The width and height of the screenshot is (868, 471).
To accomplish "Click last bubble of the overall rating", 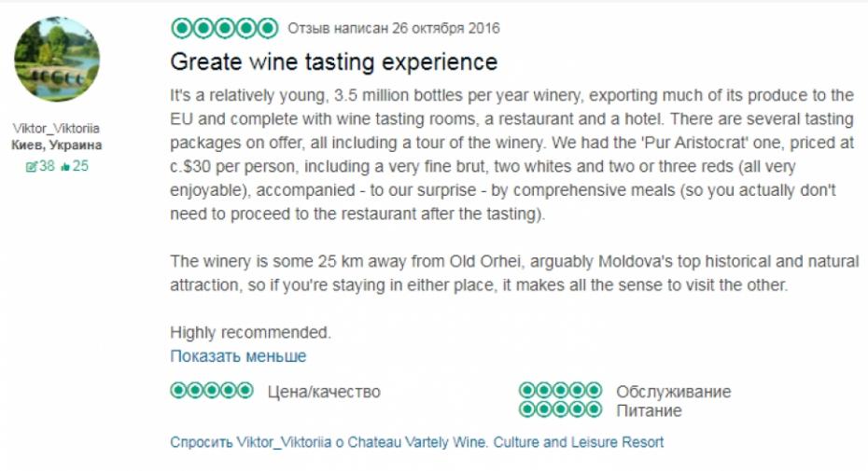I will point(268,28).
